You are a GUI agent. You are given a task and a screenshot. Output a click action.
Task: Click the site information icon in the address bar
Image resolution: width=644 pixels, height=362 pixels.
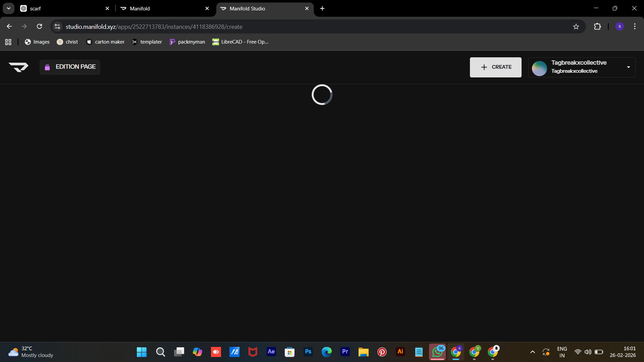click(57, 26)
